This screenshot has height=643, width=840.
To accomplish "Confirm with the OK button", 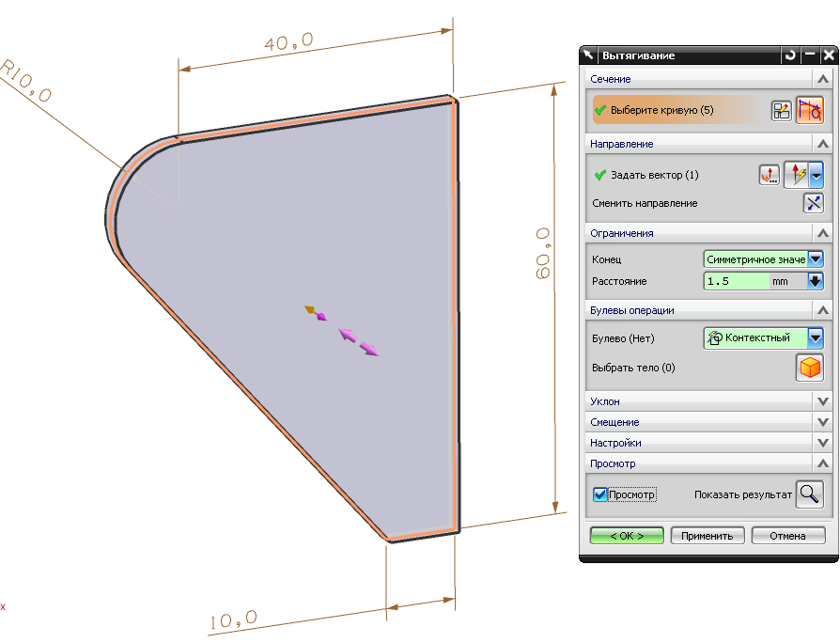I will click(x=627, y=536).
